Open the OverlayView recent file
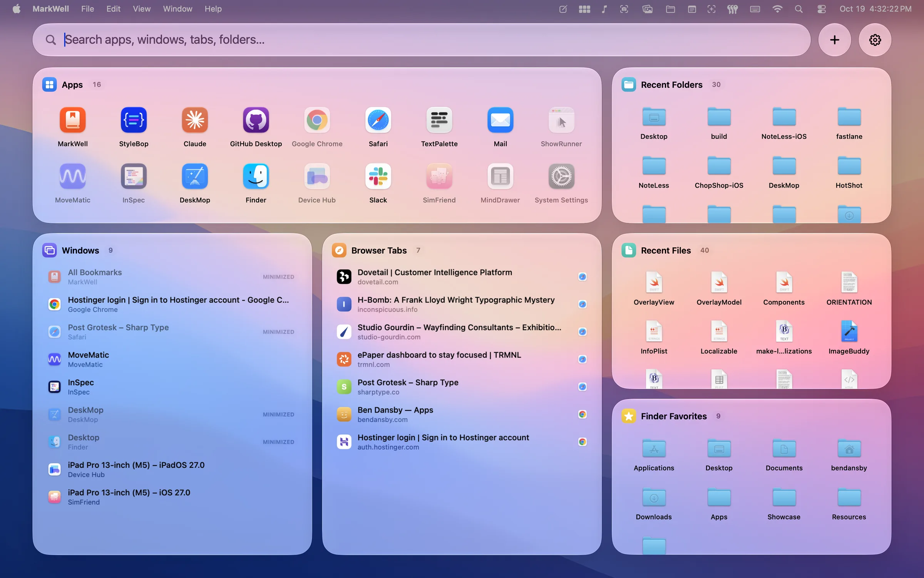Viewport: 924px width, 578px height. pyautogui.click(x=654, y=289)
